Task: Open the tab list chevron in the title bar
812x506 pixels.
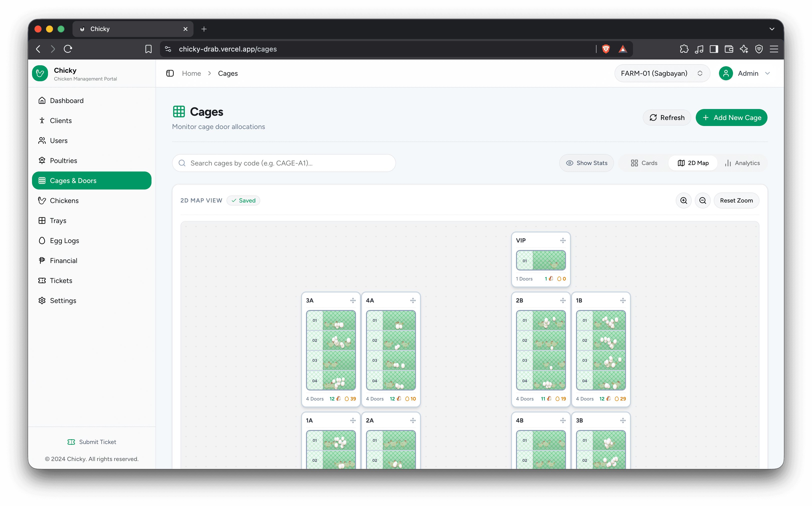Action: point(771,29)
